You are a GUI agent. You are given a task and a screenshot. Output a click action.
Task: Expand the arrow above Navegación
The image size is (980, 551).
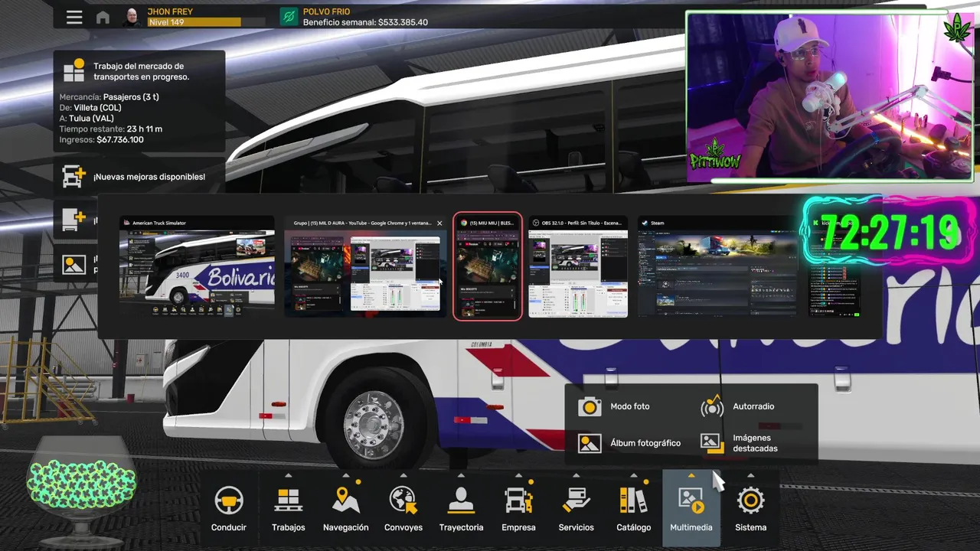346,475
